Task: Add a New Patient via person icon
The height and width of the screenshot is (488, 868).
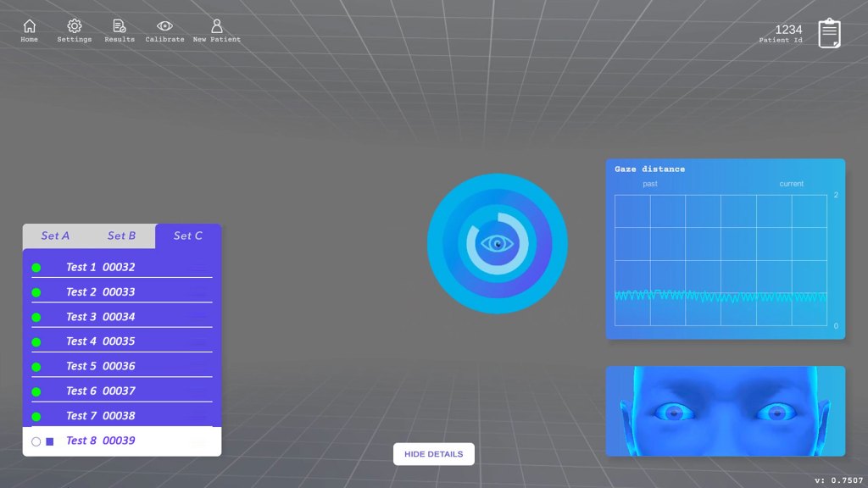Action: coord(217,26)
